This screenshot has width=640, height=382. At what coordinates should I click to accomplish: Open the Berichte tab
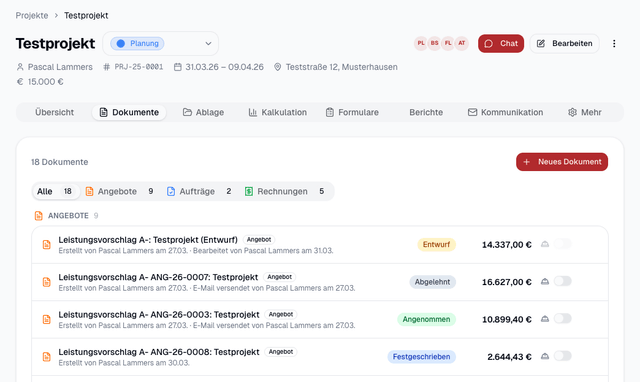(x=426, y=112)
